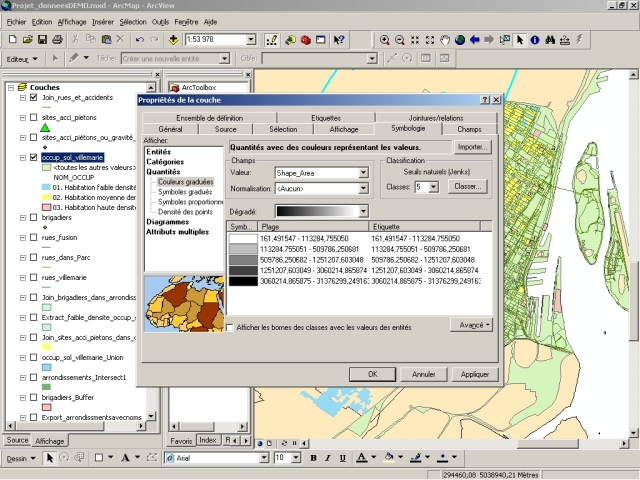Click the Print icon in the toolbar

point(59,39)
